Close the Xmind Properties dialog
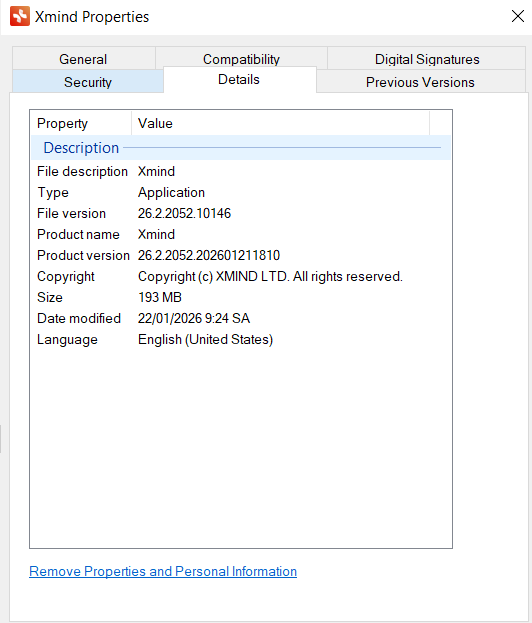The width and height of the screenshot is (532, 623). (518, 16)
